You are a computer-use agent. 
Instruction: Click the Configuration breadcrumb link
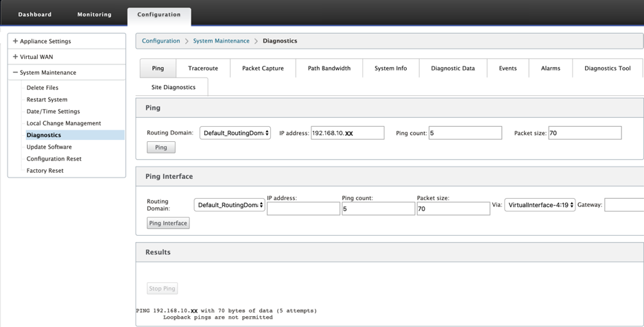[x=161, y=40]
